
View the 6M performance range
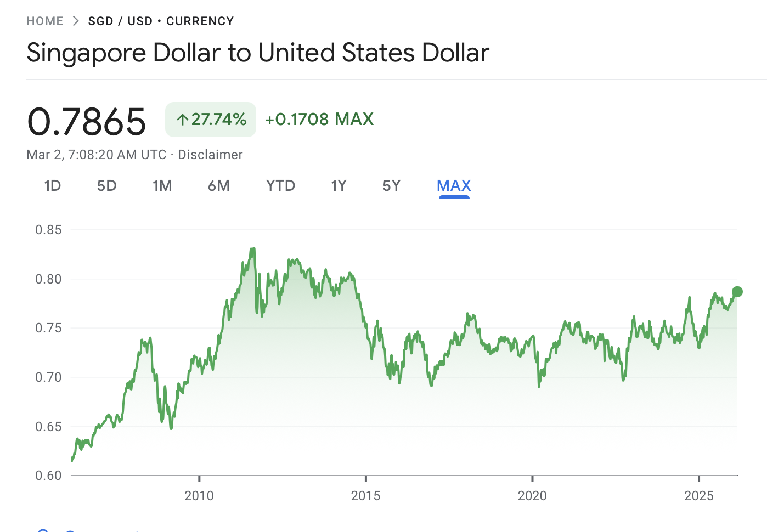[219, 186]
